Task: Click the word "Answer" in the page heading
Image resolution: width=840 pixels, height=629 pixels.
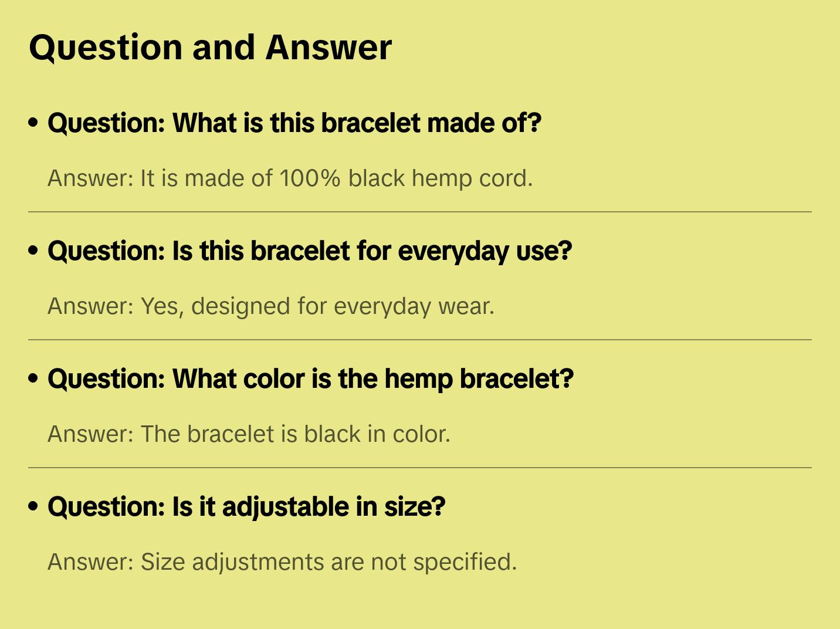Action: tap(328, 48)
